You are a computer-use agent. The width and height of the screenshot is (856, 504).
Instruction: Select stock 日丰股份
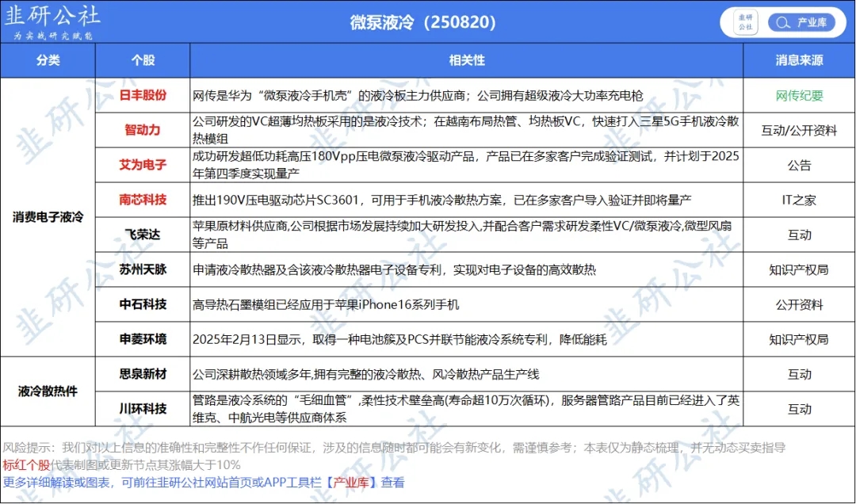[143, 95]
